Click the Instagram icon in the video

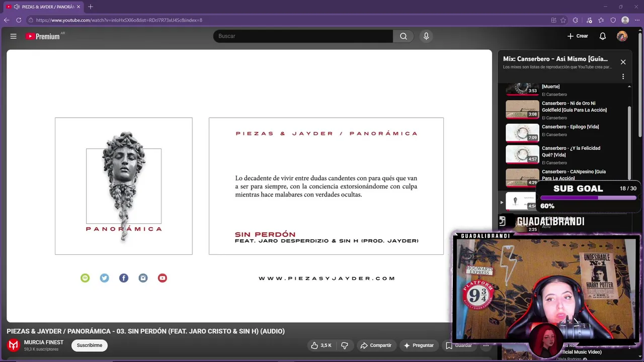(143, 278)
